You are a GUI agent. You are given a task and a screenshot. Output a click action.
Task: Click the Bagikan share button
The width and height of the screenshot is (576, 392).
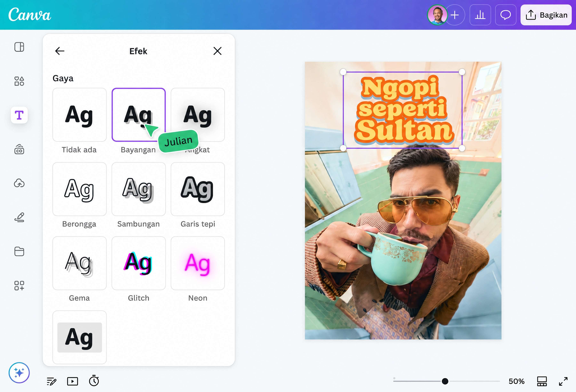pos(546,15)
